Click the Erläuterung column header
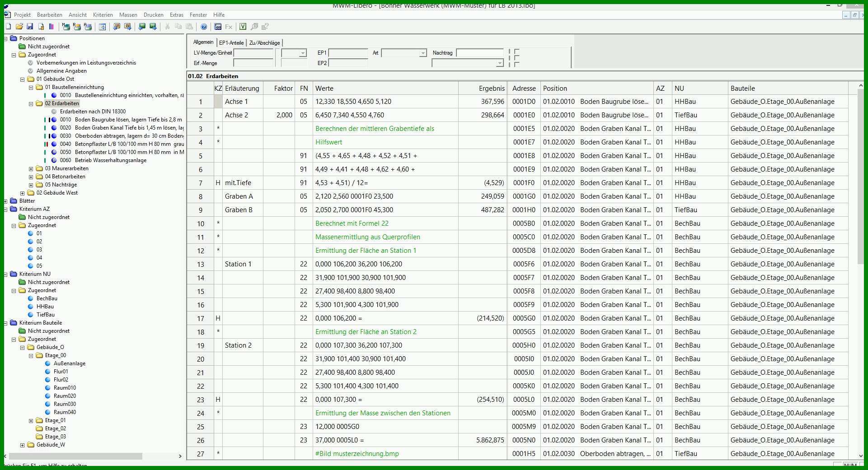868x470 pixels. coord(242,88)
